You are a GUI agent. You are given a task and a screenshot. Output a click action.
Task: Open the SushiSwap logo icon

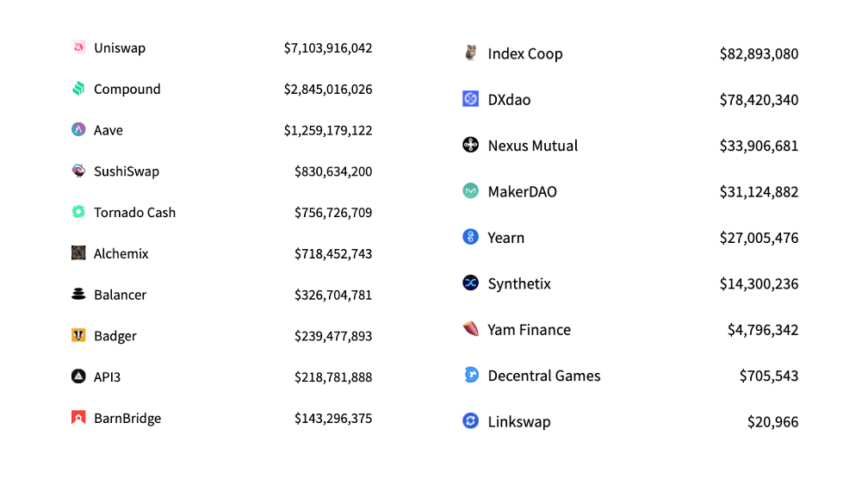point(78,171)
